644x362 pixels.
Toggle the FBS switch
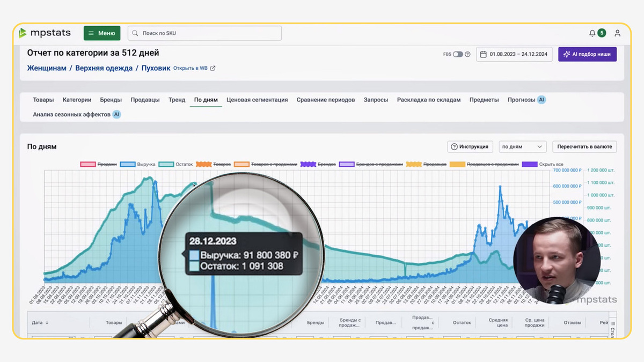[x=458, y=54]
